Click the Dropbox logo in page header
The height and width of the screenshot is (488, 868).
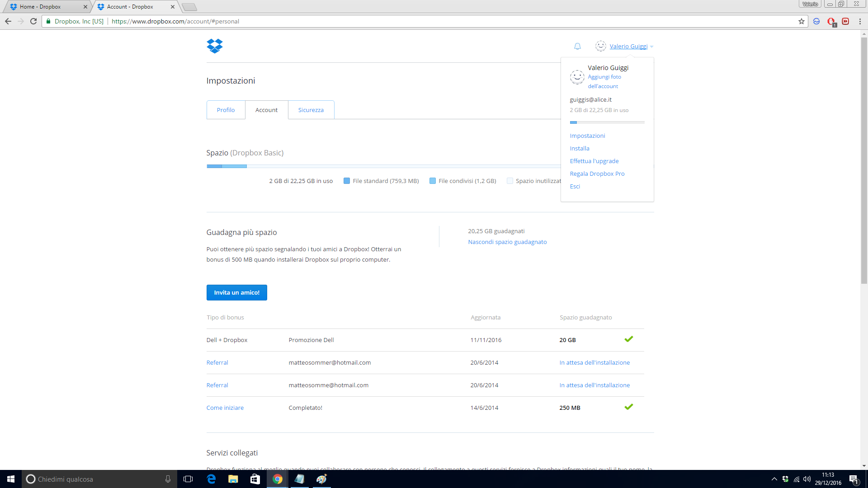(215, 46)
